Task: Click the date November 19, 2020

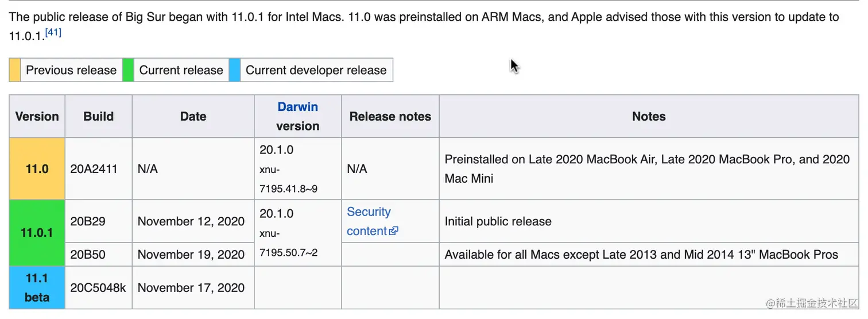Action: tap(191, 255)
